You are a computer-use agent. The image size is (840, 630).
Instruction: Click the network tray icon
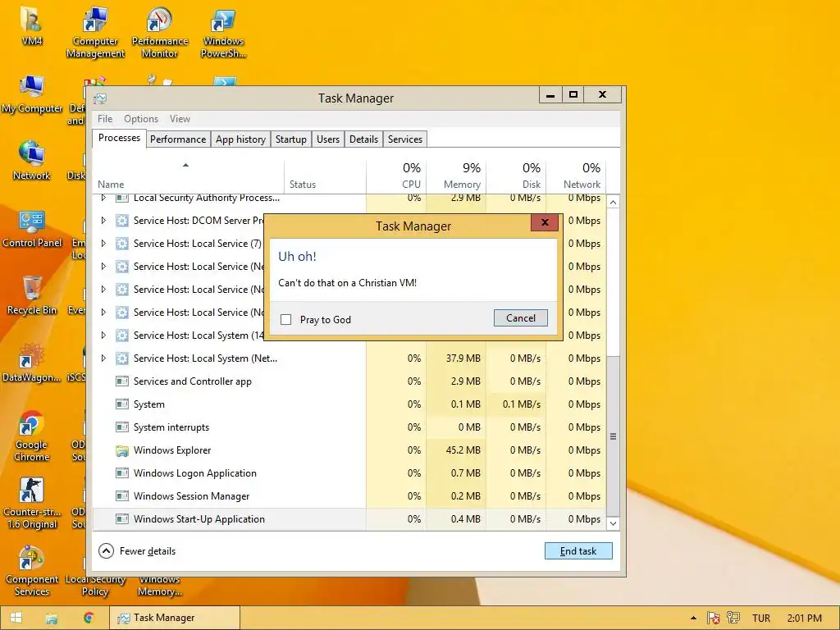pos(733,618)
